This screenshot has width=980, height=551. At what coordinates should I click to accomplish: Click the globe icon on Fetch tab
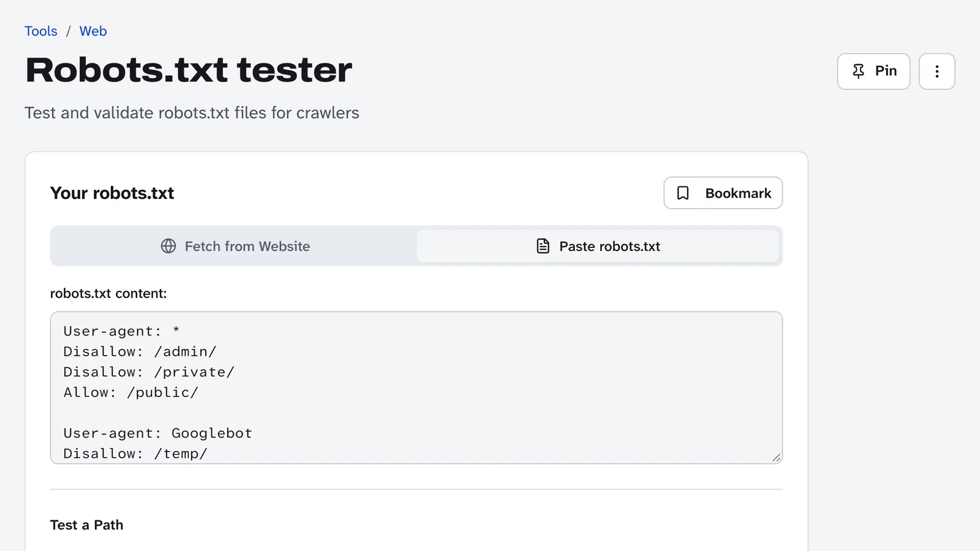point(168,246)
